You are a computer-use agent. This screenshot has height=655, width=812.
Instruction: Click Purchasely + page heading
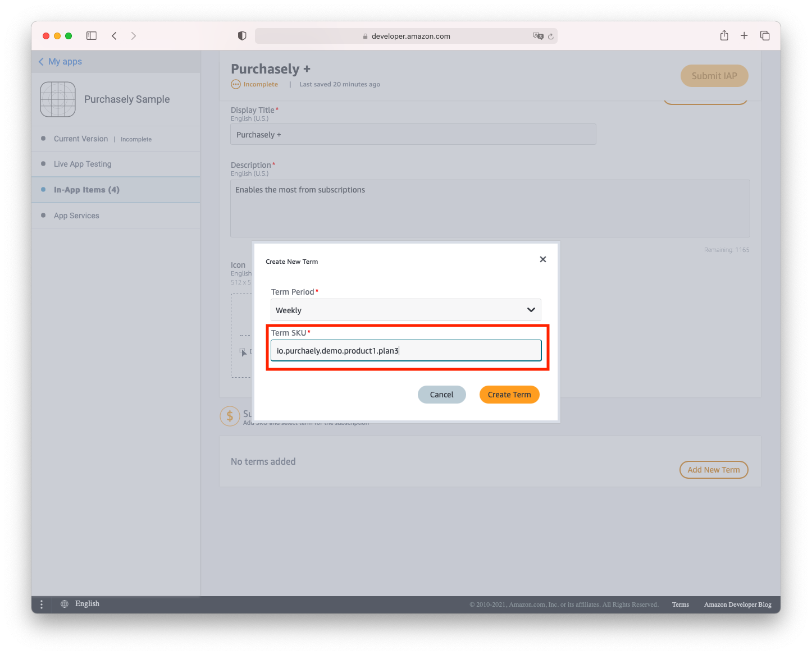coord(271,69)
